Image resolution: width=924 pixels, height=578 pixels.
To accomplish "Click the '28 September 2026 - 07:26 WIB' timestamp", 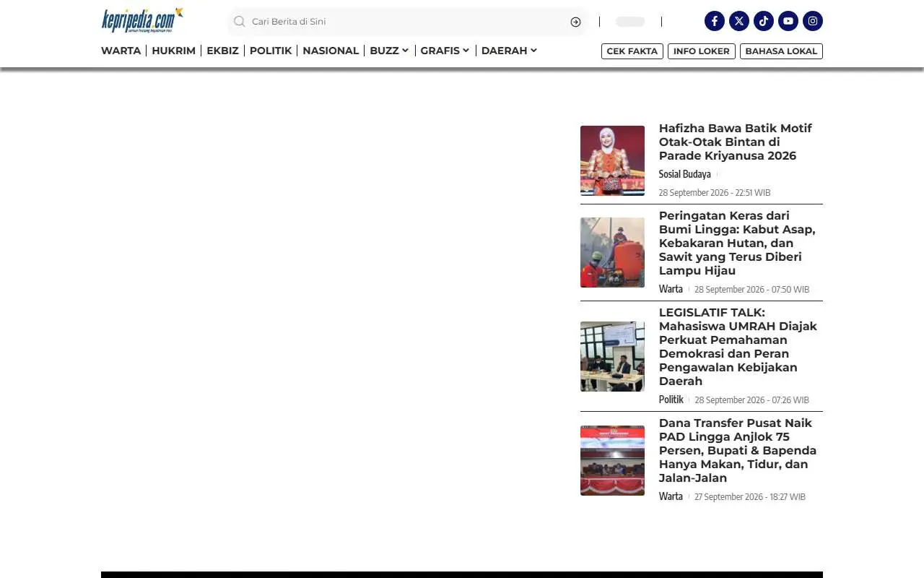I will tap(751, 400).
